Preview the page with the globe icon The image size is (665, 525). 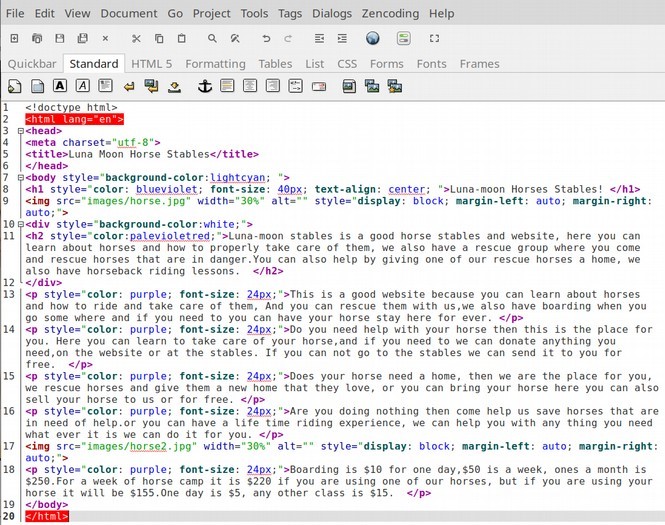pyautogui.click(x=372, y=39)
